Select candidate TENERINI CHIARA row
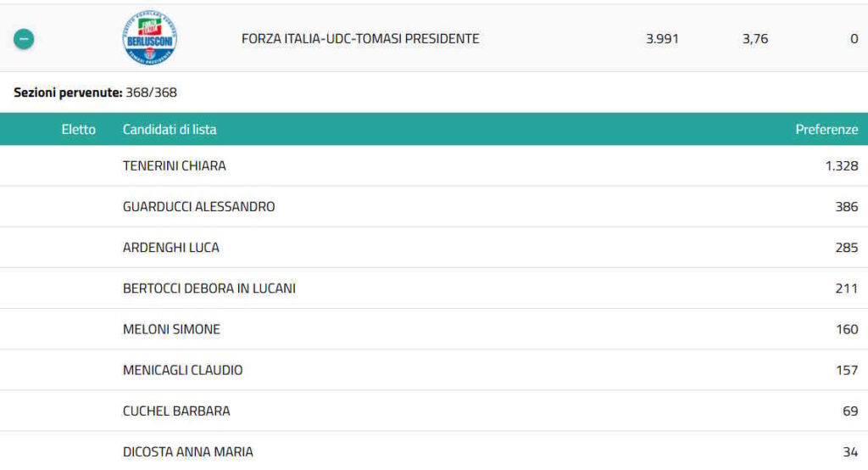Image resolution: width=868 pixels, height=470 pixels. click(x=175, y=166)
